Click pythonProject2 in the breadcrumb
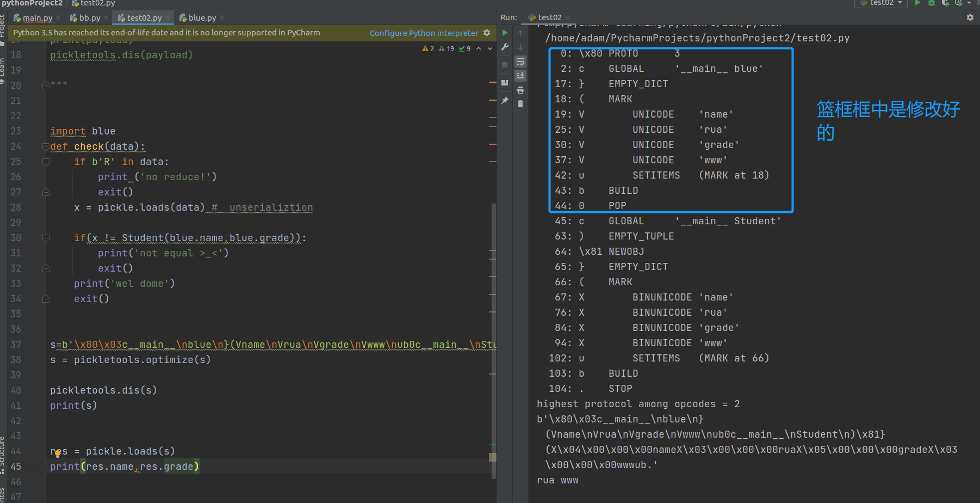Viewport: 980px width, 503px height. 32,3
